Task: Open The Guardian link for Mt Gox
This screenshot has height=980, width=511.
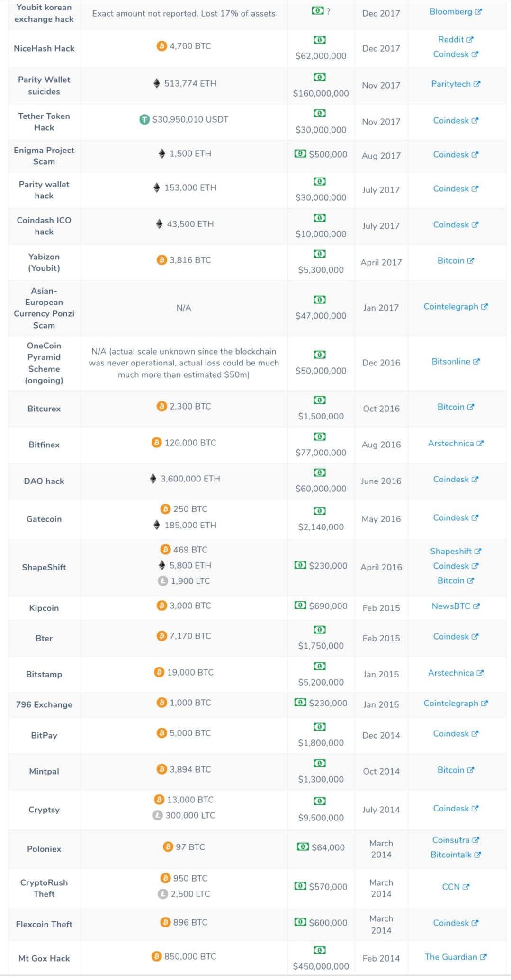Action: pyautogui.click(x=451, y=957)
